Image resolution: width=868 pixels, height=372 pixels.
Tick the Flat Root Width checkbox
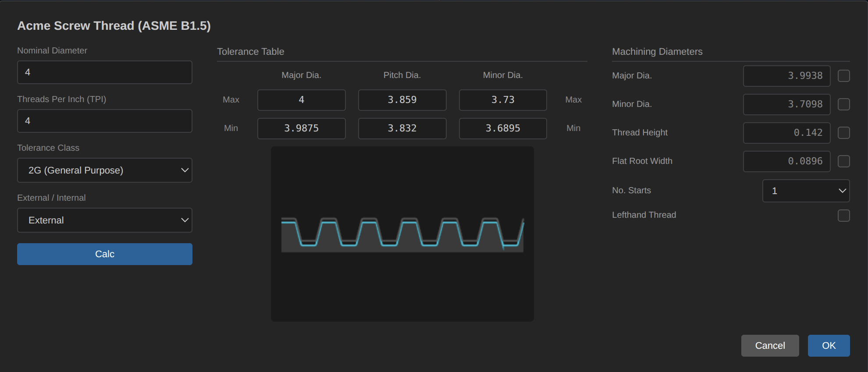(844, 161)
